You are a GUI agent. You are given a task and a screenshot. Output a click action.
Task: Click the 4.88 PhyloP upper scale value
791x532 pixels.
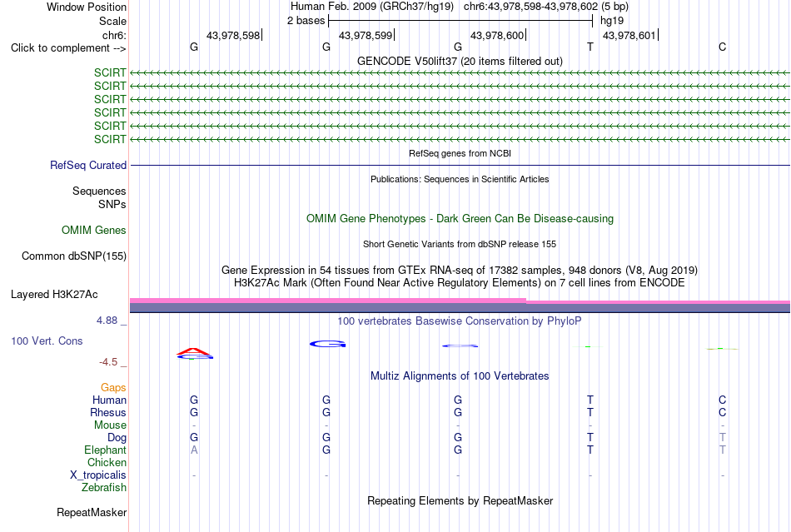point(107,321)
